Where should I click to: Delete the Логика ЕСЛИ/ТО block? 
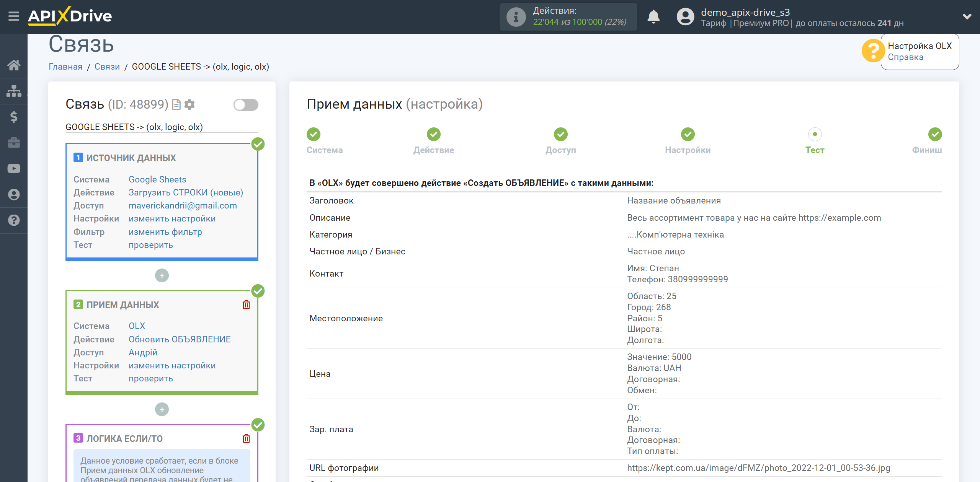click(246, 438)
